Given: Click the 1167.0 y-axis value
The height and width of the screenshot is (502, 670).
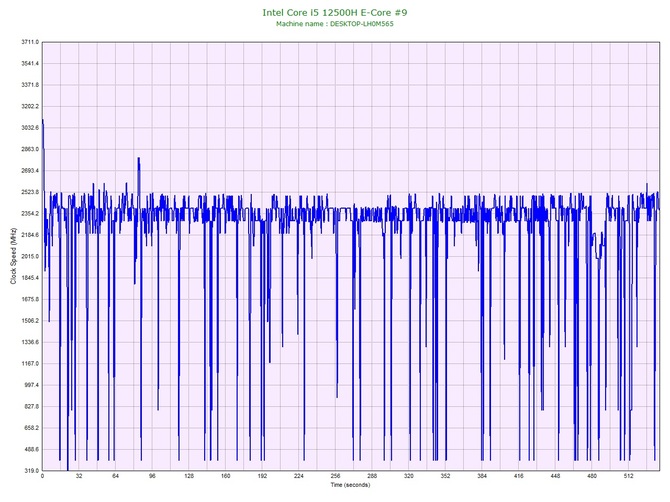Looking at the screenshot, I should click(30, 364).
